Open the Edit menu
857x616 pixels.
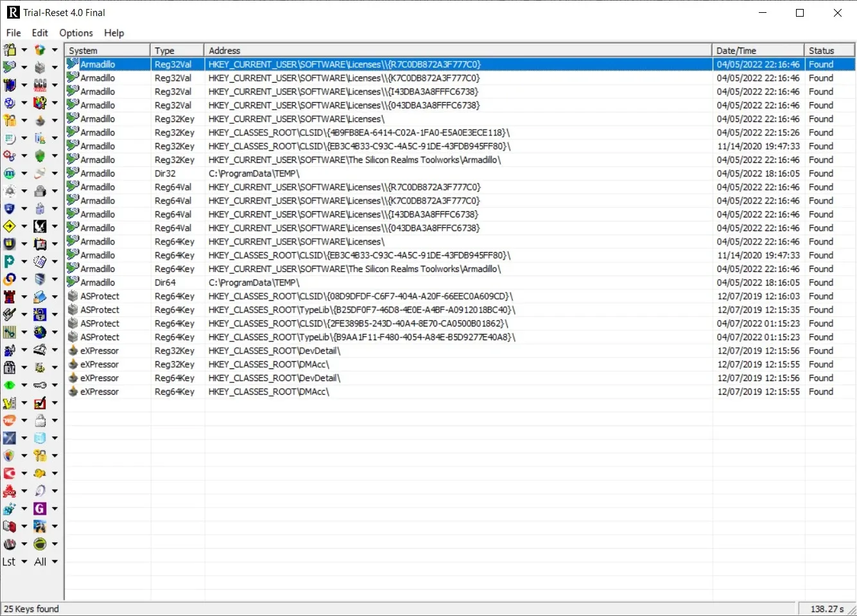[x=40, y=33]
